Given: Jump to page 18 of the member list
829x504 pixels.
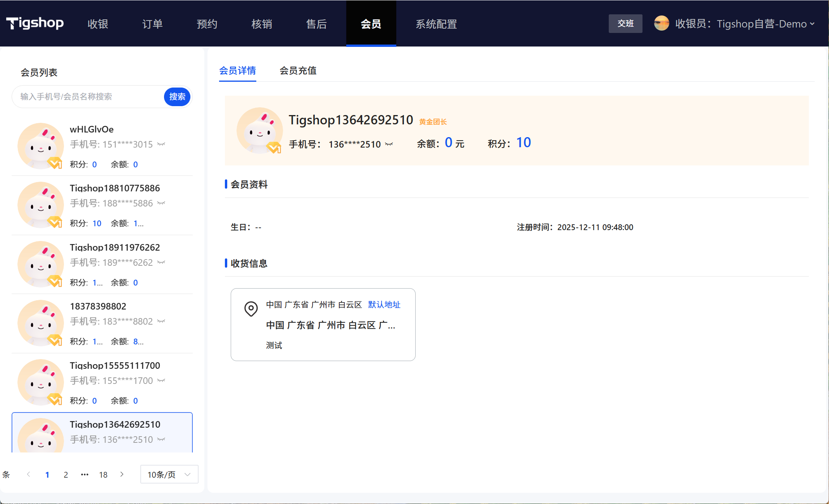Looking at the screenshot, I should (103, 474).
